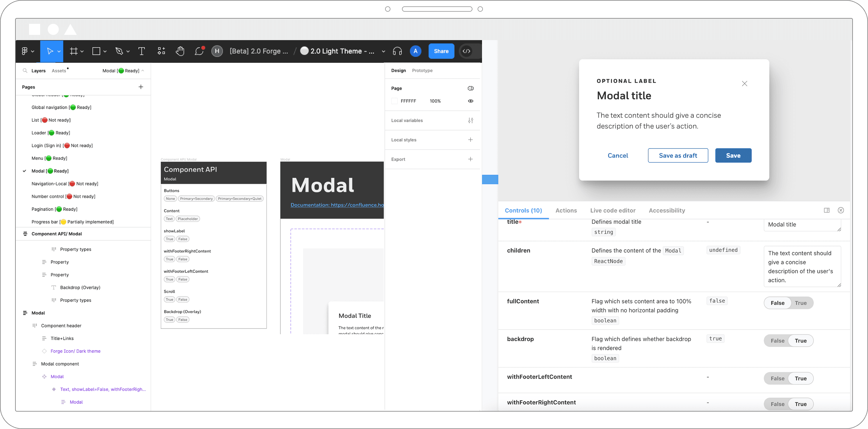
Task: Open the Resources components tool
Action: point(161,51)
